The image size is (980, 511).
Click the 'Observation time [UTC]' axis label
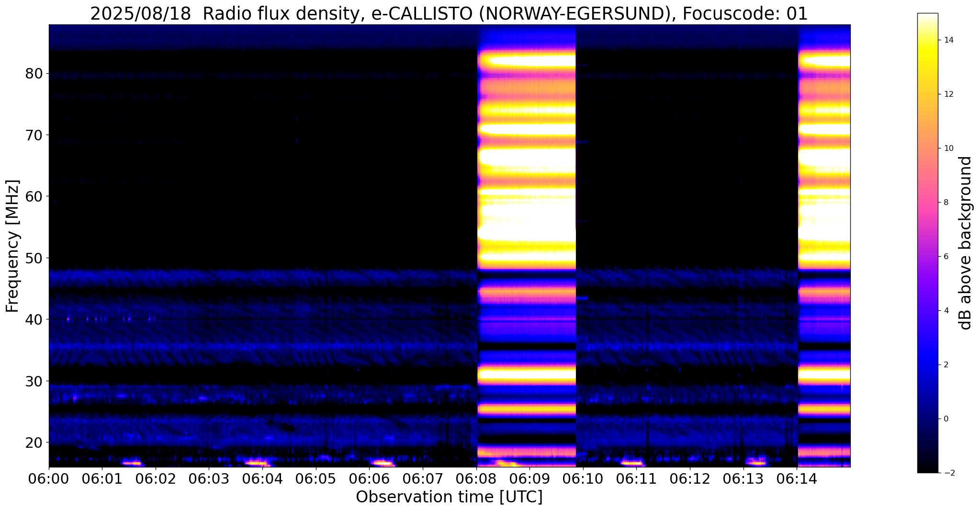[x=449, y=497]
